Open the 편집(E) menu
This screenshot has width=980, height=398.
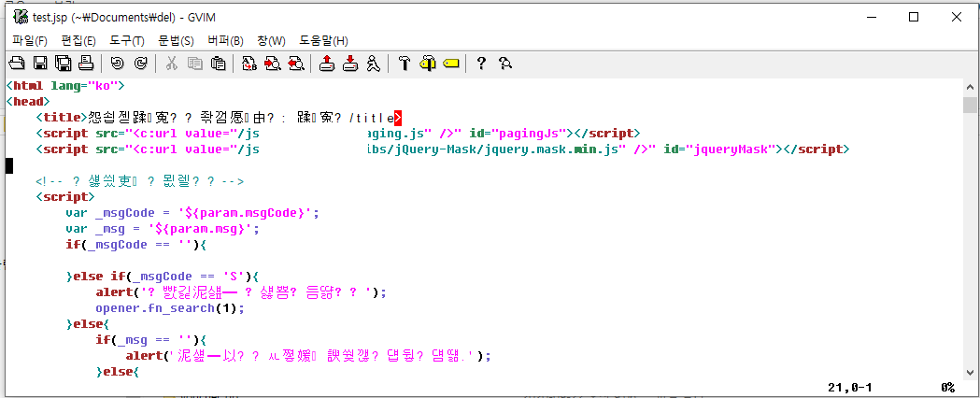(78, 40)
